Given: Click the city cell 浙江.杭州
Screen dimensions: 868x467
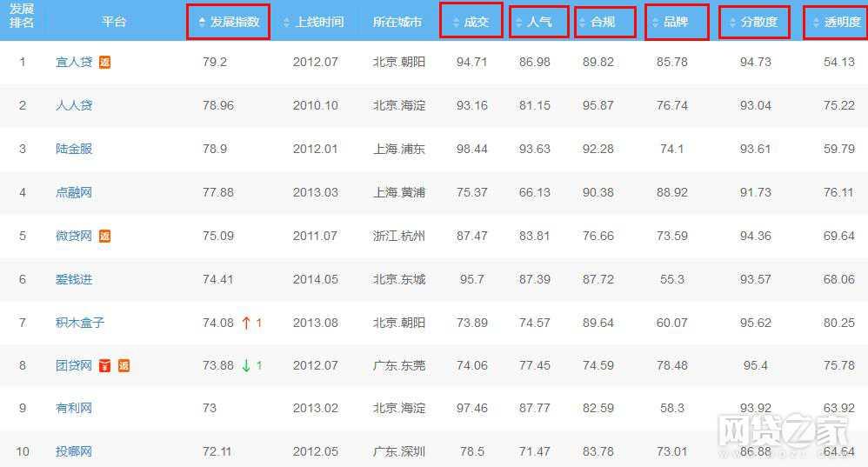Looking at the screenshot, I should click(x=399, y=237).
